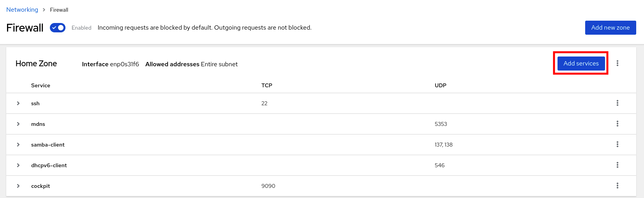Click the ssh service name
Viewport: 644px width, 198px height.
[x=35, y=103]
